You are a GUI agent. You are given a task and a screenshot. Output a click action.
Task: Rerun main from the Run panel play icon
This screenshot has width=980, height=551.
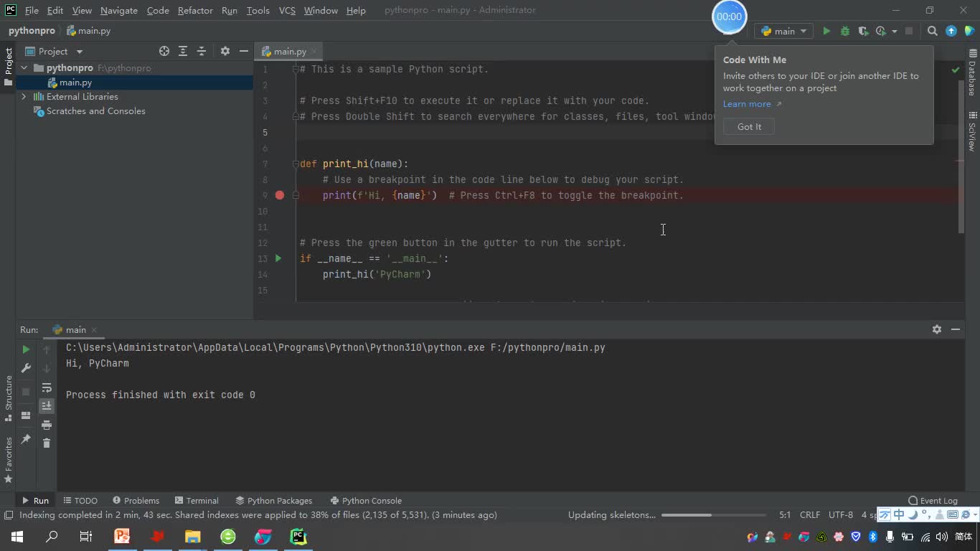click(26, 349)
